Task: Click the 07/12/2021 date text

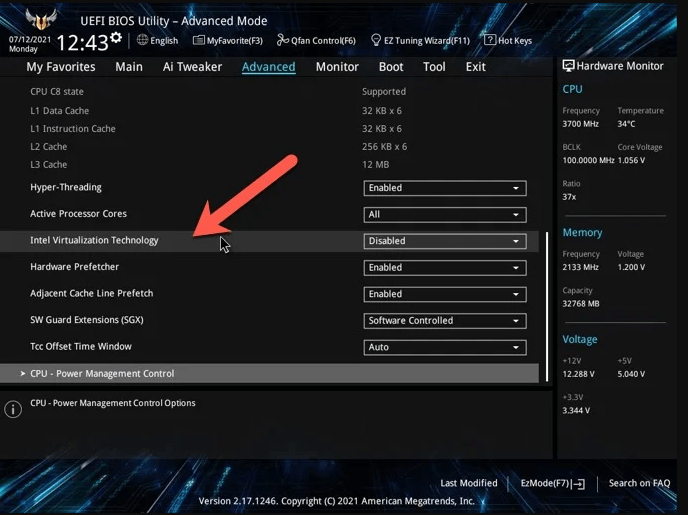Action: pyautogui.click(x=30, y=39)
